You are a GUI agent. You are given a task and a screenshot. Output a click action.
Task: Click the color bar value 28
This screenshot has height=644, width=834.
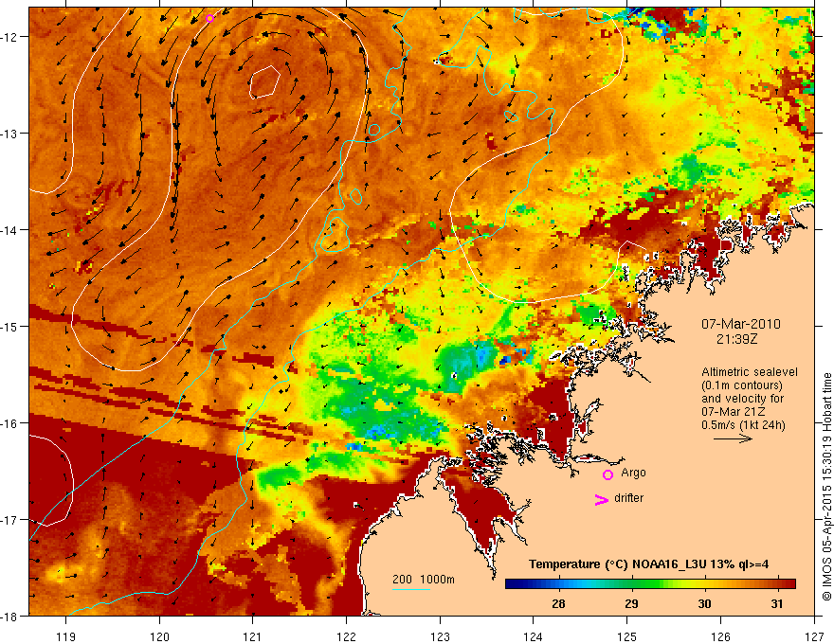[x=558, y=603]
